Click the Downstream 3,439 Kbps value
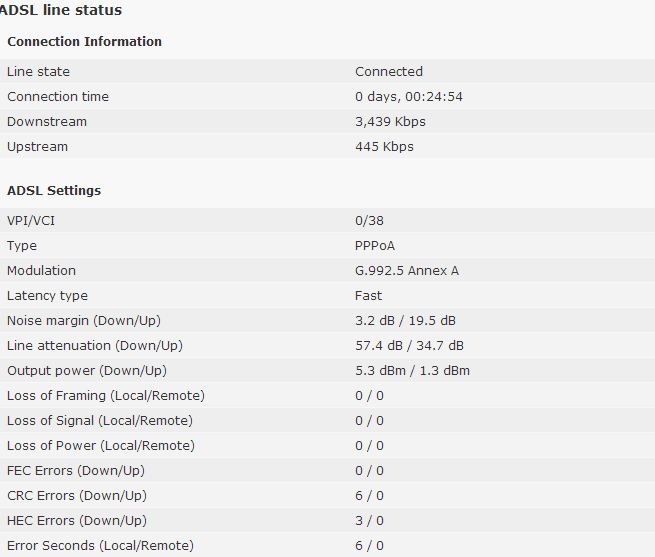The height and width of the screenshot is (557, 655). click(390, 122)
